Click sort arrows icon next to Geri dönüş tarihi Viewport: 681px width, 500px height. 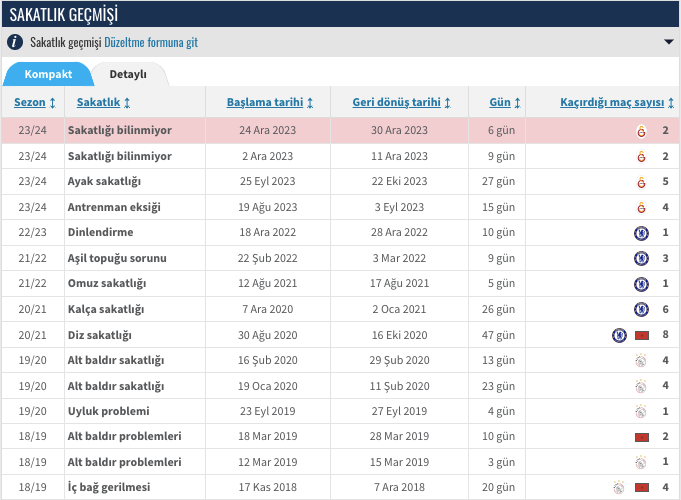(448, 103)
